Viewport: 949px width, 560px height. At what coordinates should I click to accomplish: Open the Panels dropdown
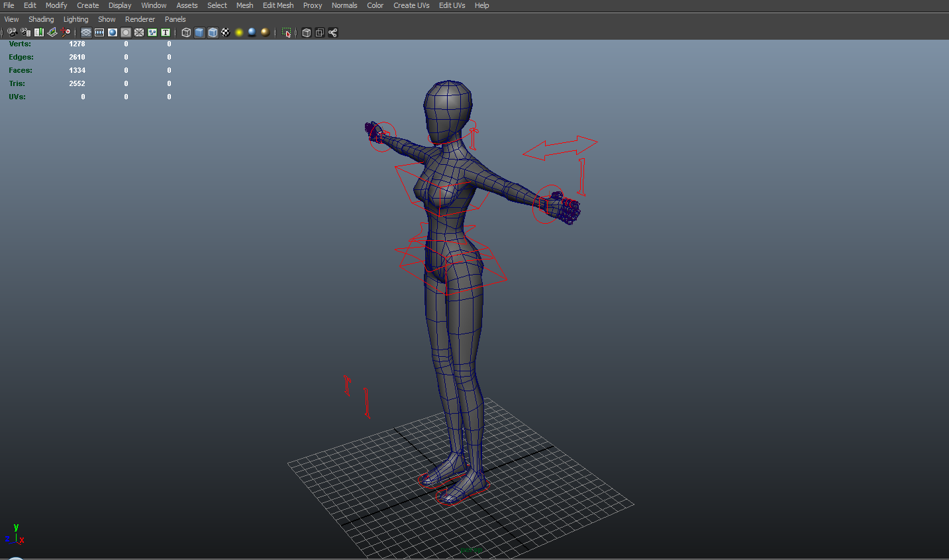coord(175,19)
